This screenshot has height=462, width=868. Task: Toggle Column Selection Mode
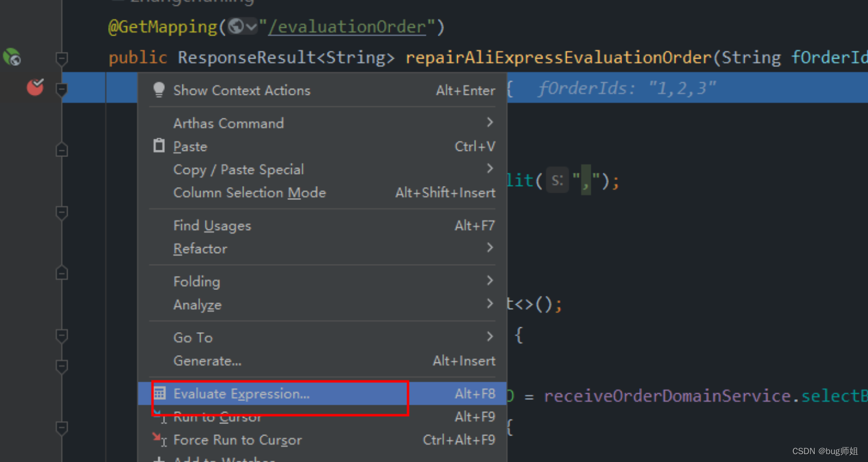[249, 193]
